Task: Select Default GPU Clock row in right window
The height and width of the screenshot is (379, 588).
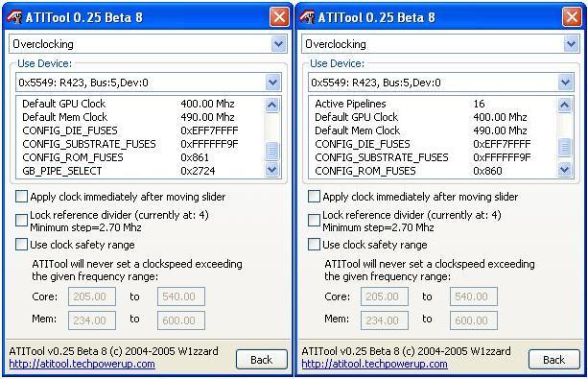Action: coord(434,117)
